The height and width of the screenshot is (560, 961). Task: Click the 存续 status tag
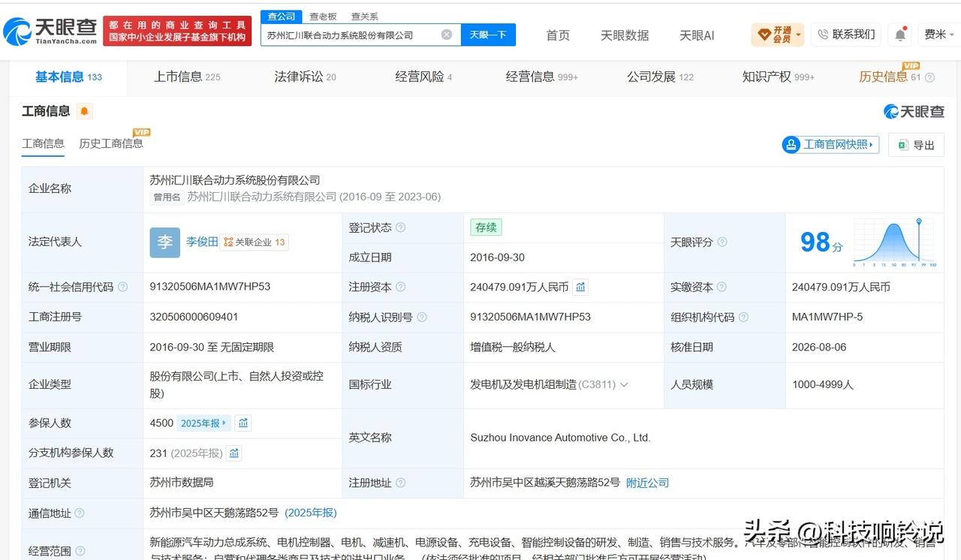[486, 227]
